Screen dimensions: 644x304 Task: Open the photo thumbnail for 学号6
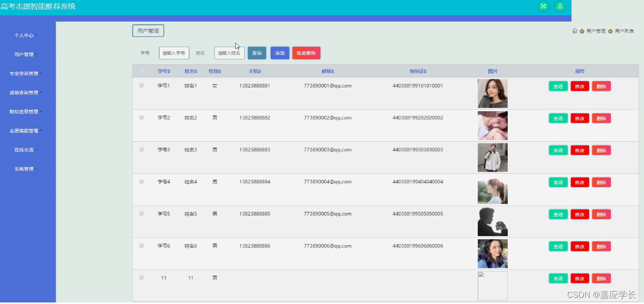click(492, 253)
